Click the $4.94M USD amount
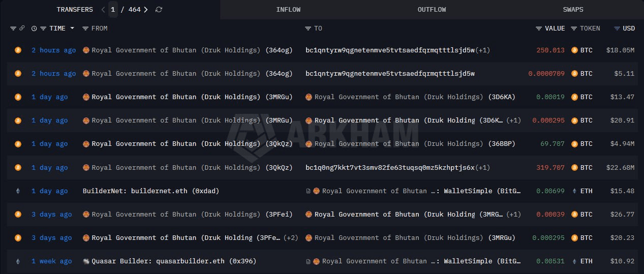The image size is (644, 274). tap(622, 144)
